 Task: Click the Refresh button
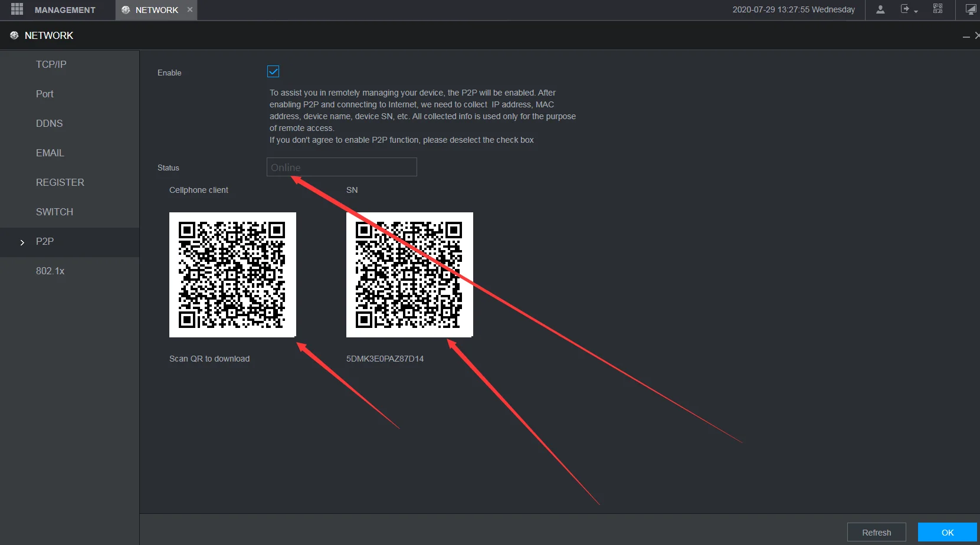pos(877,533)
